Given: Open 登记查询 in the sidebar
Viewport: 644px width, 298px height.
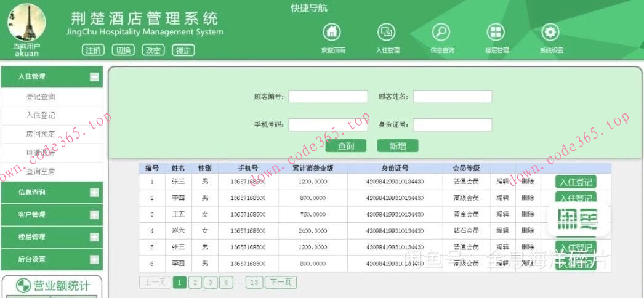Looking at the screenshot, I should tap(41, 97).
